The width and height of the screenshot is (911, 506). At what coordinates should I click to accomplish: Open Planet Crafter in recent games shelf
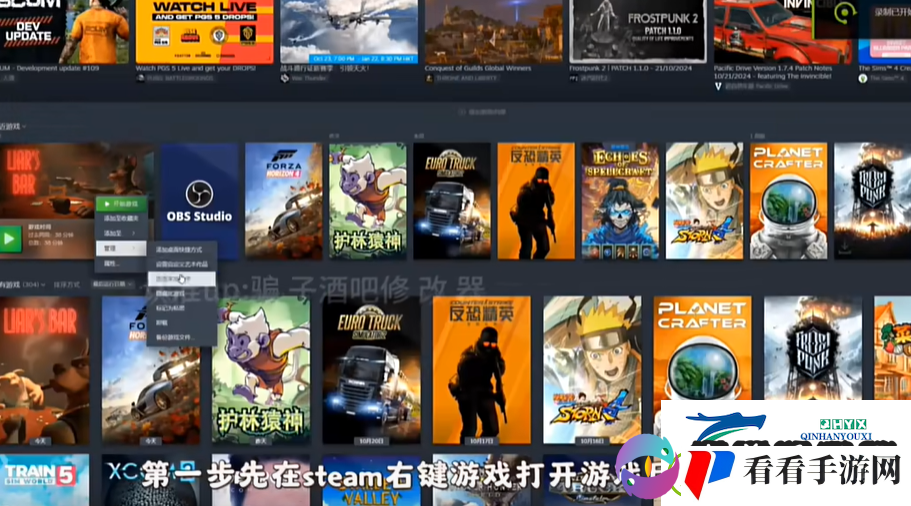(x=788, y=201)
